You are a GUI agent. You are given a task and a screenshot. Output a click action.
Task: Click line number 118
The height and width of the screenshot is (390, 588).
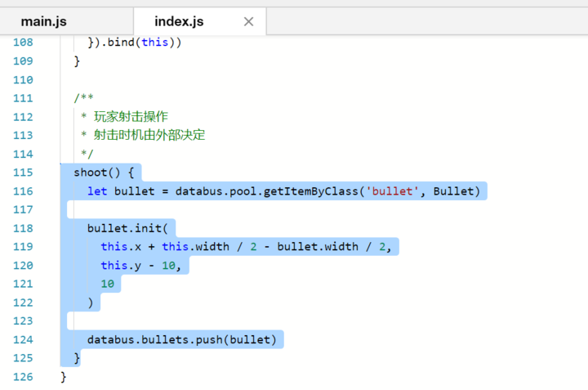click(x=23, y=228)
